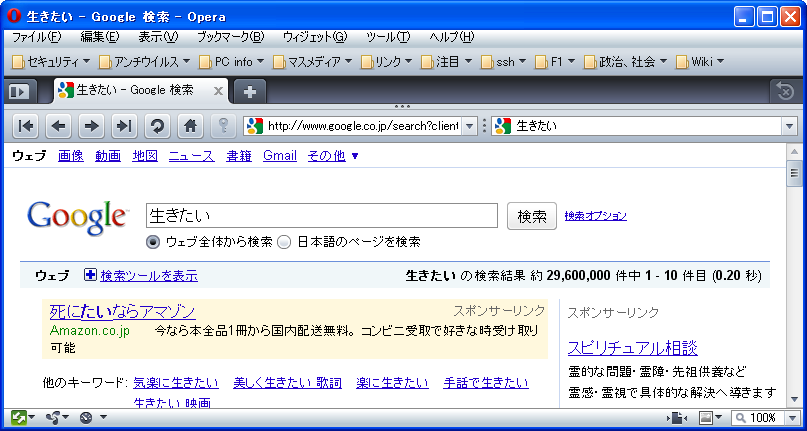Click the Opera logo in title bar
Screen dimensions: 807x431
point(14,16)
